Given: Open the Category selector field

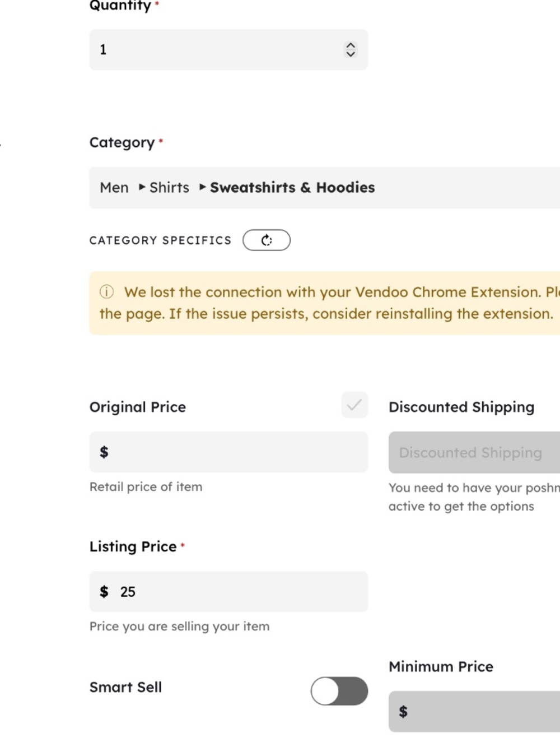Looking at the screenshot, I should click(325, 188).
